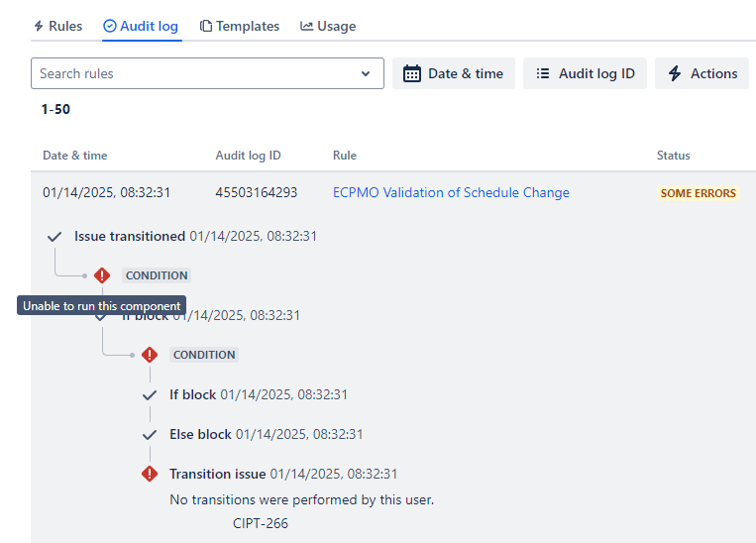Click the chart icon beside Usage
The width and height of the screenshot is (756, 543).
[306, 26]
